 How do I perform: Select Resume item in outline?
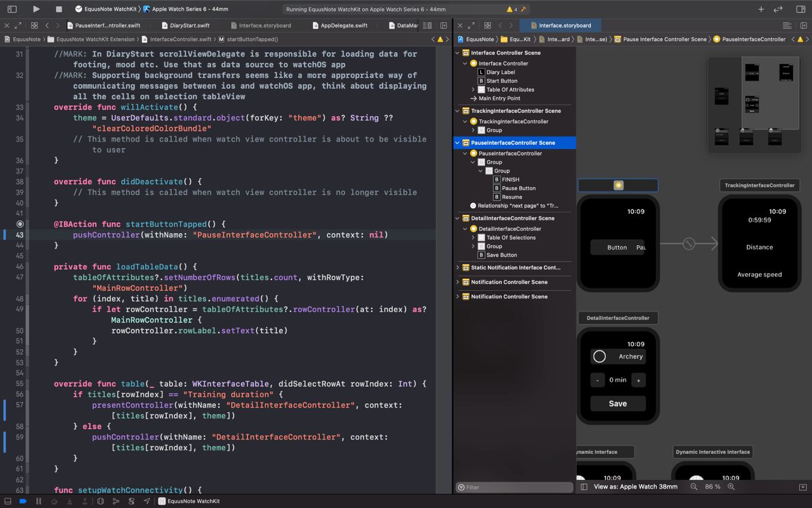point(507,197)
